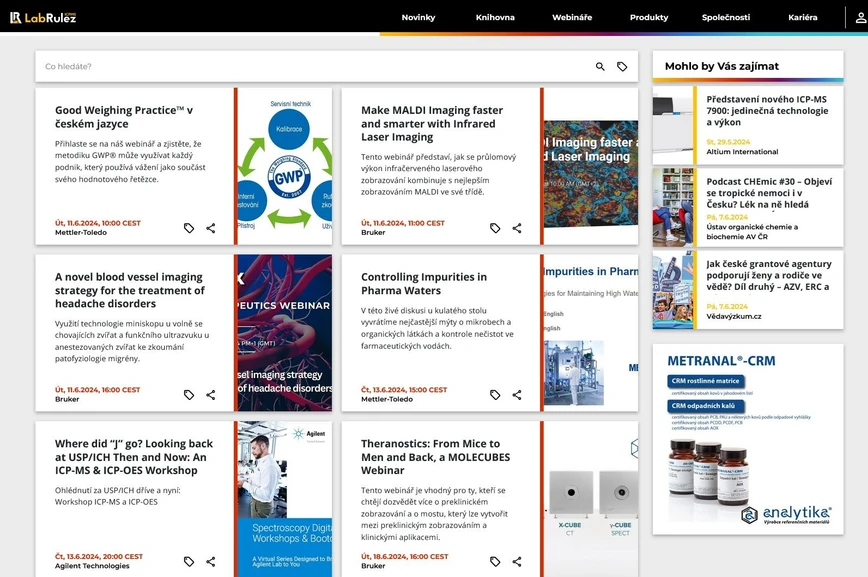The width and height of the screenshot is (868, 577).
Task: Click the LabRulez logo
Action: 43,18
